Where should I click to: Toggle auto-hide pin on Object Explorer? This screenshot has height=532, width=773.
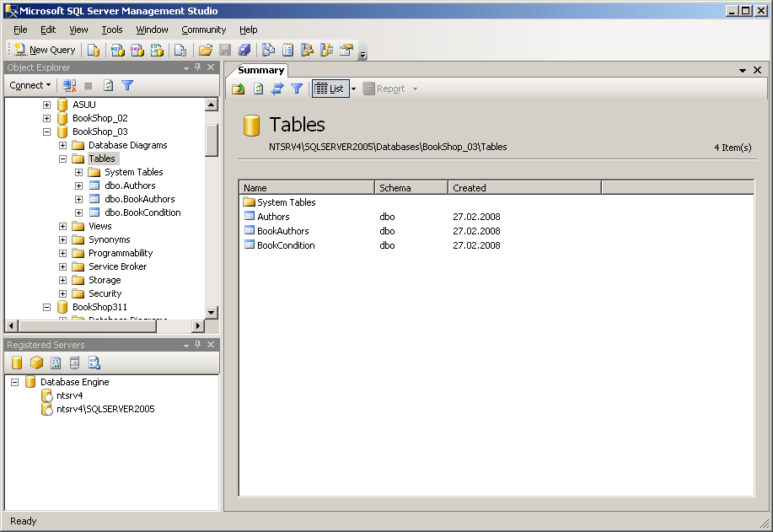coord(198,67)
